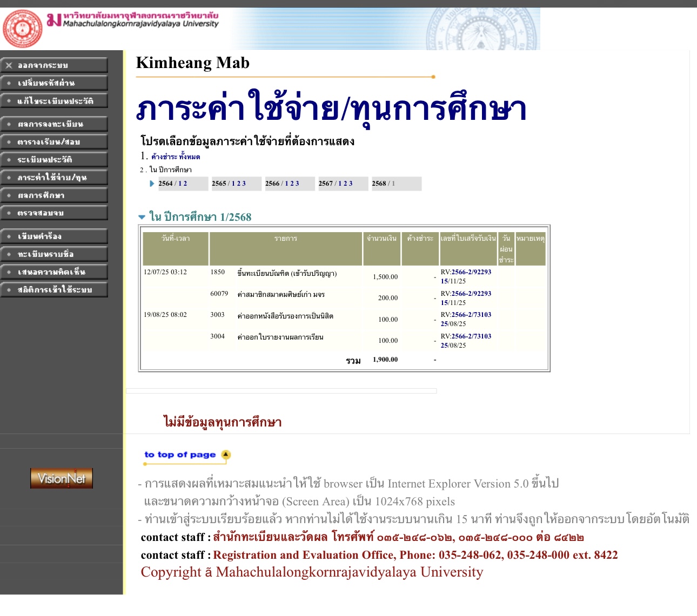Open ตรวจสอบจบ graduation check menu
Image resolution: width=697 pixels, height=616 pixels.
(54, 213)
